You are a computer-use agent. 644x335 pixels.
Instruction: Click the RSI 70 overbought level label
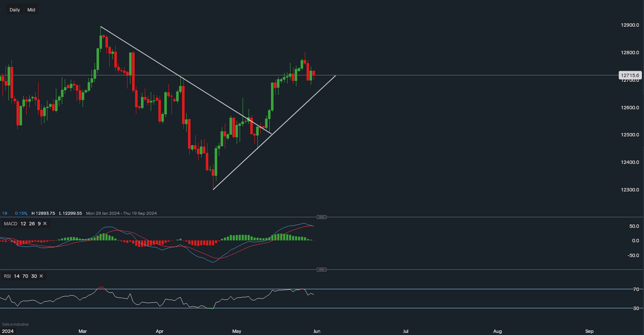click(x=636, y=289)
